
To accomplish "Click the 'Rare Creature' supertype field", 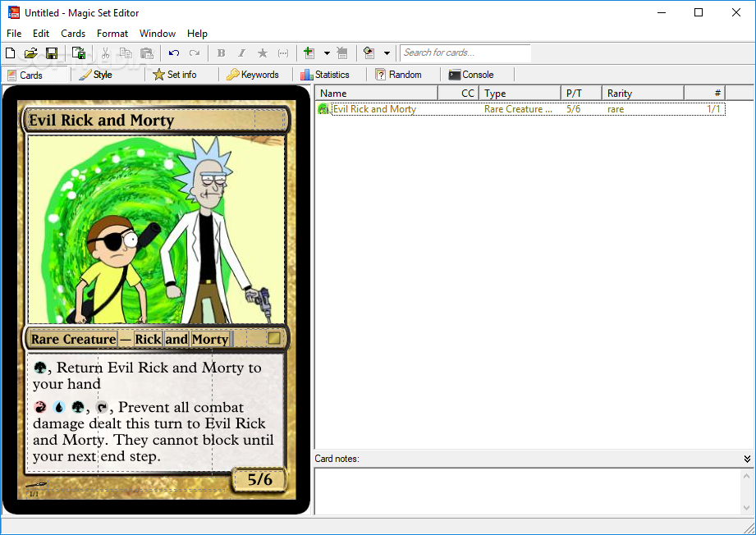I will tap(73, 340).
